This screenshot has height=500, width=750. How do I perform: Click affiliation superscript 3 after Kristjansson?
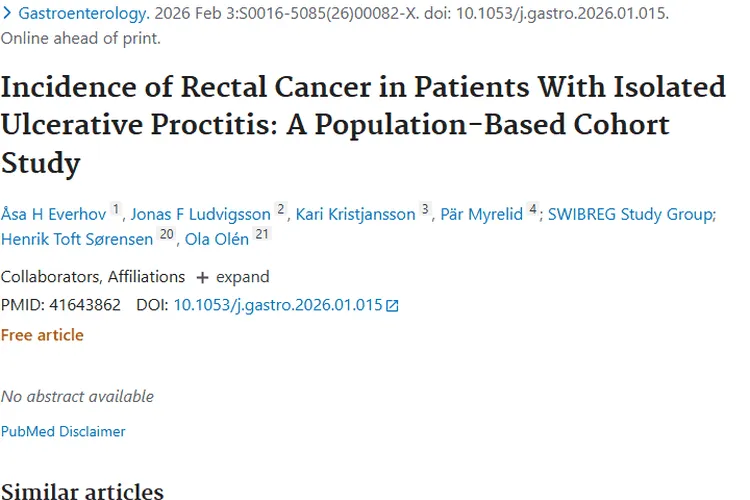tap(425, 211)
